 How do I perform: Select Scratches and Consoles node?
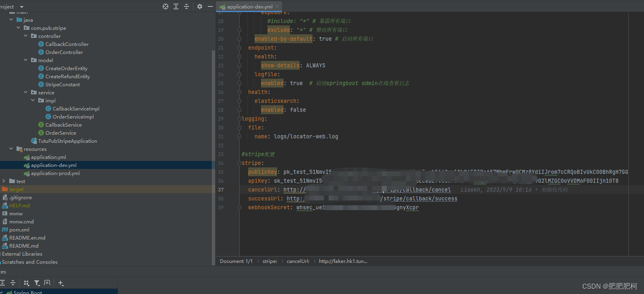pos(29,262)
